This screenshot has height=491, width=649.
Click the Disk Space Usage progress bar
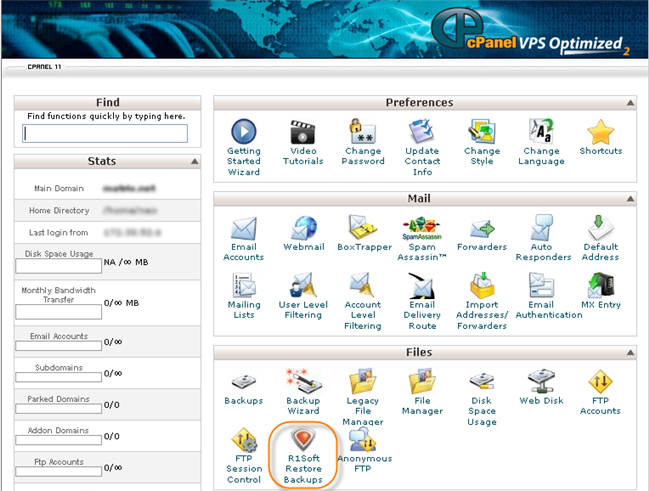click(x=58, y=266)
